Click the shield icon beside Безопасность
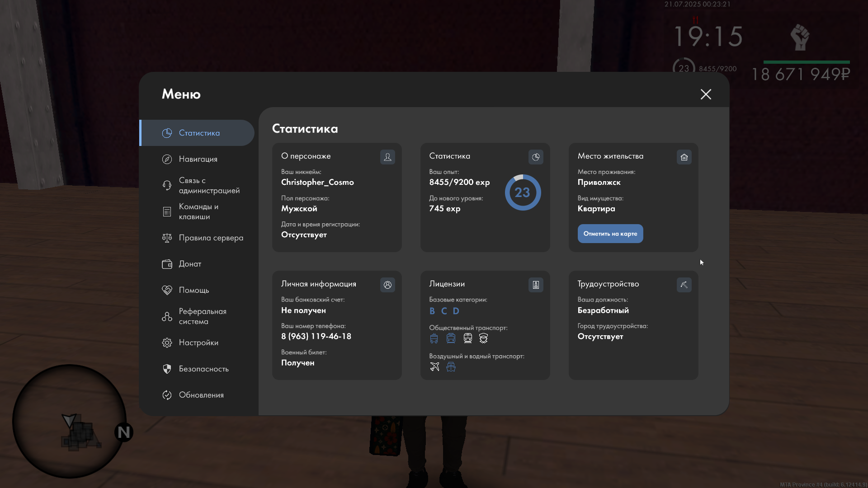868x488 pixels. [x=167, y=369]
